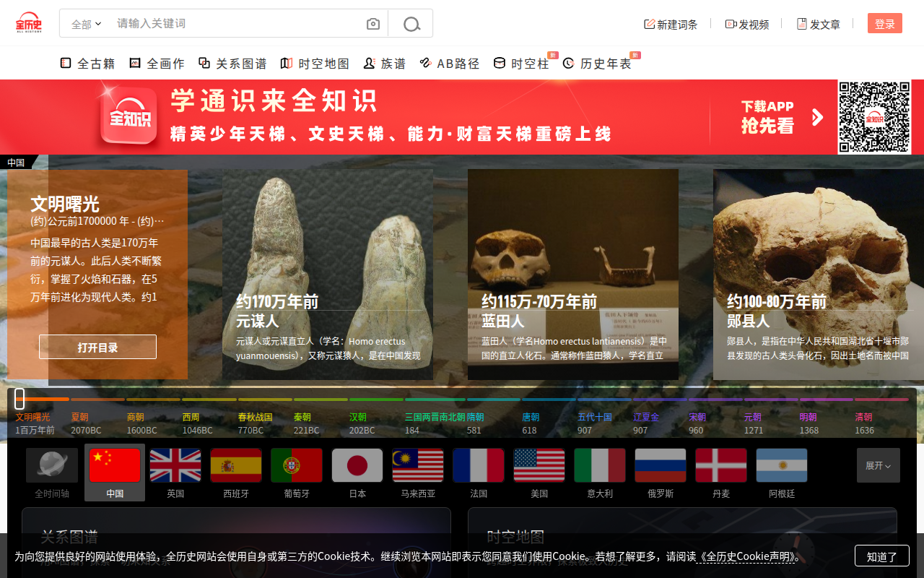Open the 蓝田人 skull card
924x578 pixels.
point(573,275)
